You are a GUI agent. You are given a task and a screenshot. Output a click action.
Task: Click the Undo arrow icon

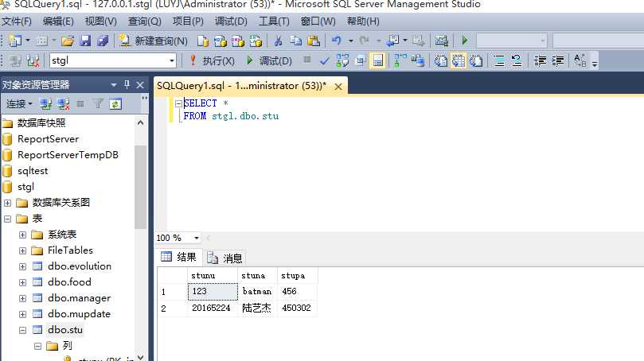pos(337,41)
